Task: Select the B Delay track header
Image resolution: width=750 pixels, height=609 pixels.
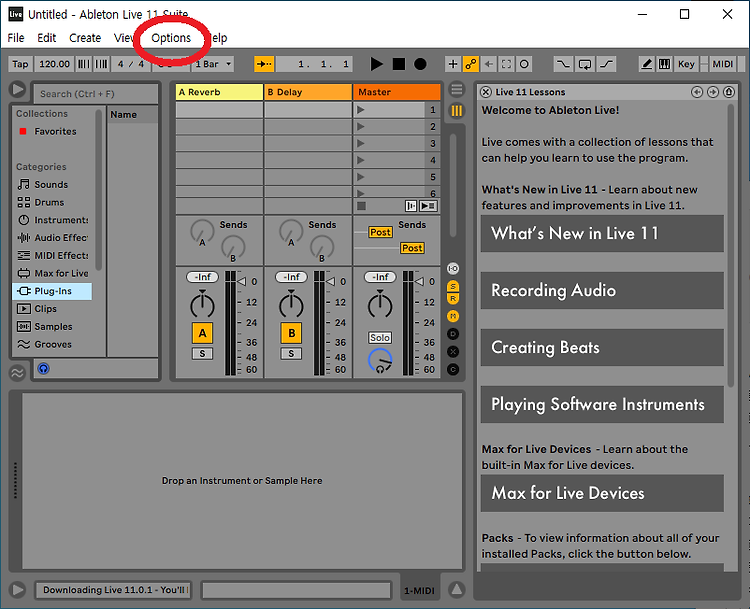Action: pyautogui.click(x=308, y=92)
